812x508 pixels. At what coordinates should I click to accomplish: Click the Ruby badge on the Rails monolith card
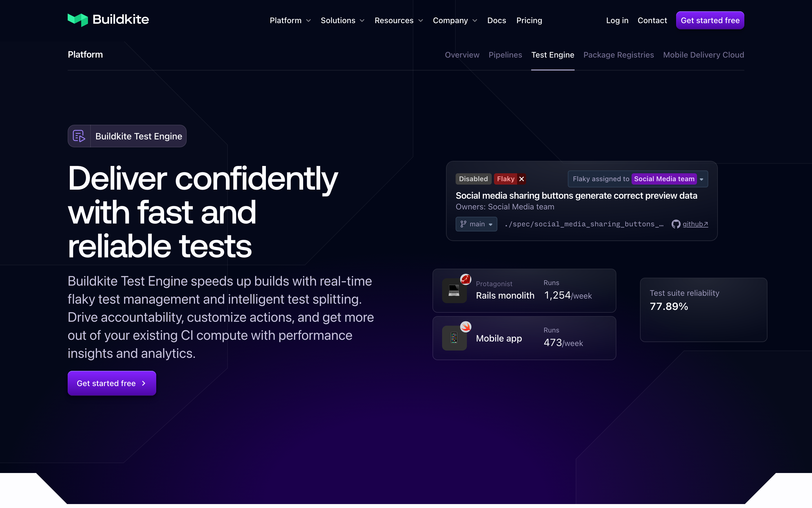pos(465,279)
